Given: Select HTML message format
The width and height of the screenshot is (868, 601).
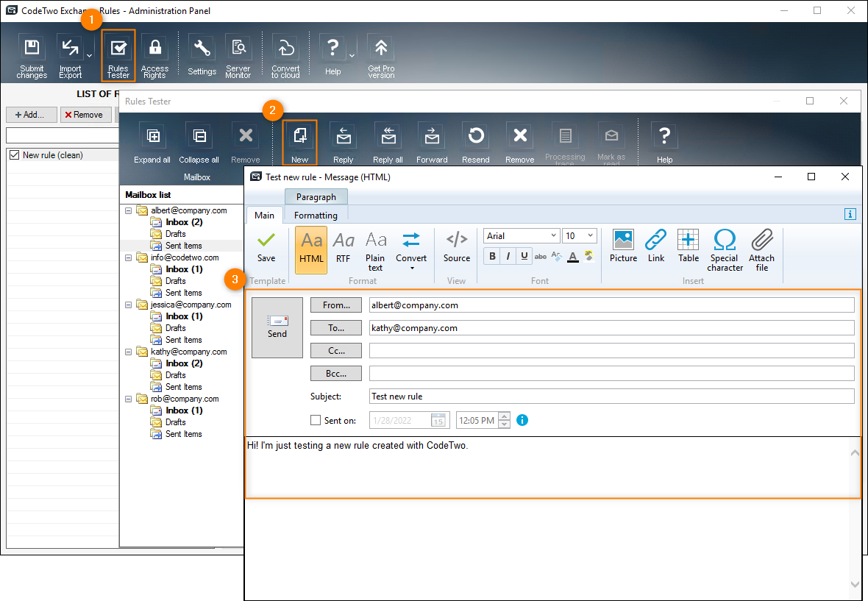Looking at the screenshot, I should coord(311,249).
